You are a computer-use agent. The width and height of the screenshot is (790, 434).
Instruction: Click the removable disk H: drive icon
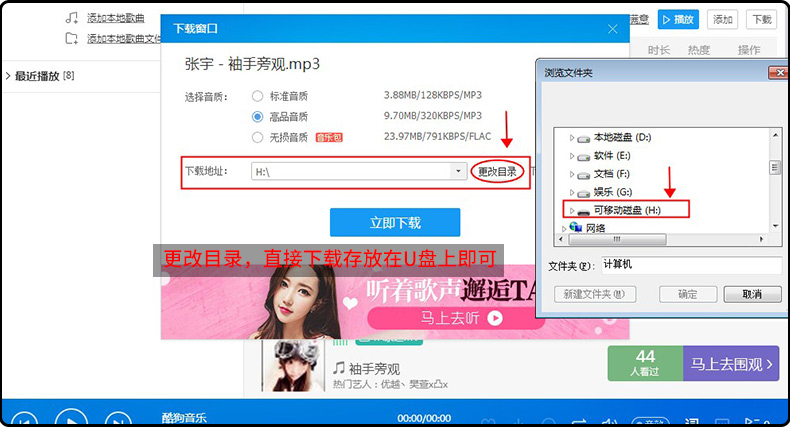pos(583,210)
